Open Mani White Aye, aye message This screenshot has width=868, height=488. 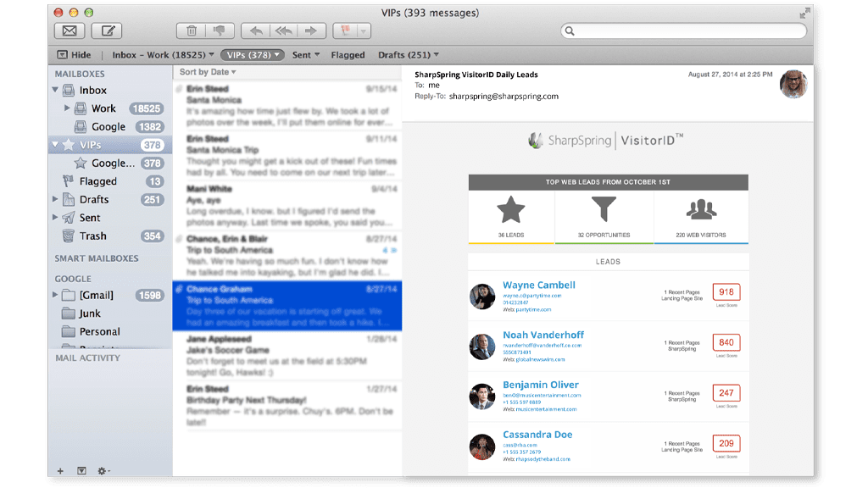[x=287, y=205]
